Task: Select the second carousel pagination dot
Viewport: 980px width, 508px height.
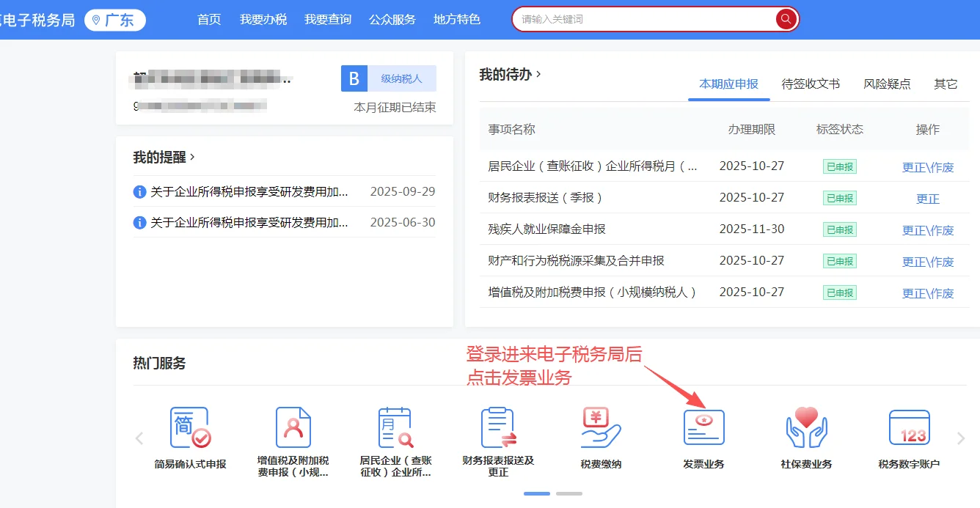Action: (568, 494)
